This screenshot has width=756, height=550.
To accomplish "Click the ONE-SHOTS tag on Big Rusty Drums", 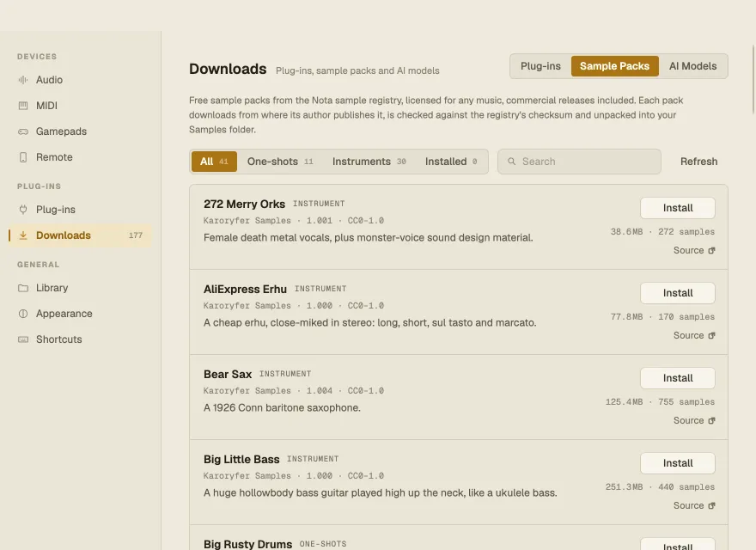I will pyautogui.click(x=323, y=544).
